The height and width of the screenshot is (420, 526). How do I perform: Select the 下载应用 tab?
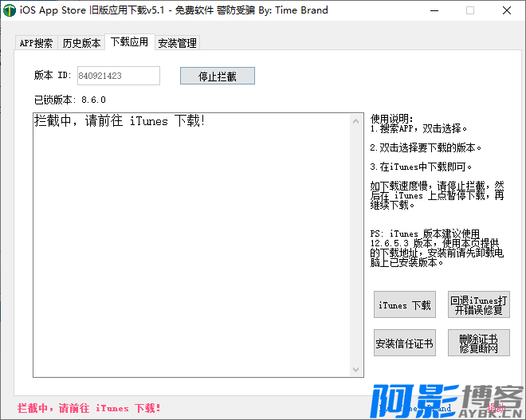click(x=129, y=42)
